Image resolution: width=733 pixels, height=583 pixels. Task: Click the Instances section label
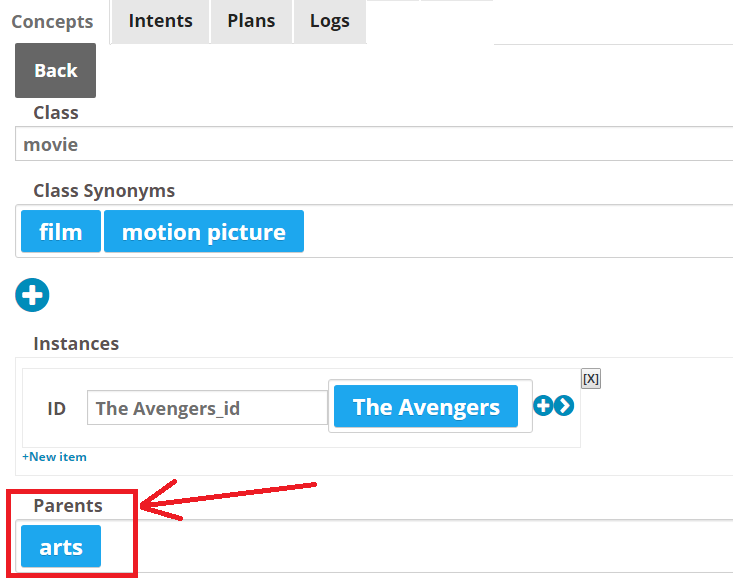click(76, 344)
